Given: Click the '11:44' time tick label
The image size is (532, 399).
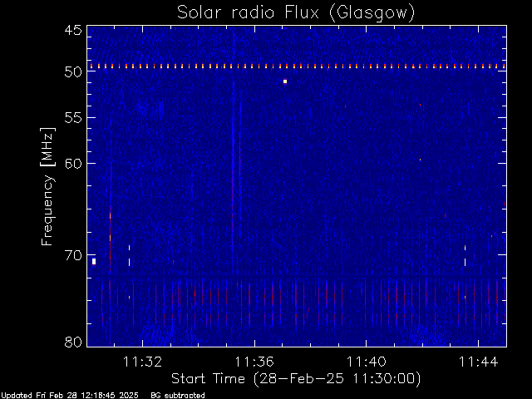Looking at the screenshot, I should [x=479, y=362].
